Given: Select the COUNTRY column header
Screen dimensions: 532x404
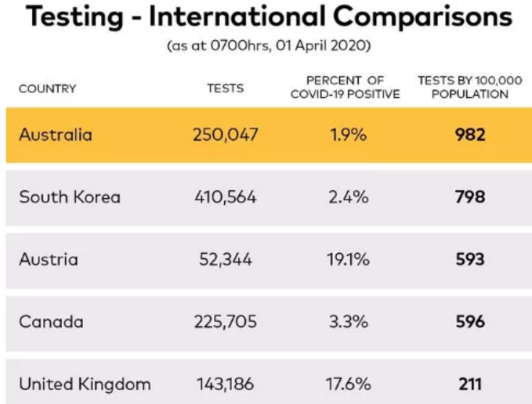Looking at the screenshot, I should (x=48, y=88).
